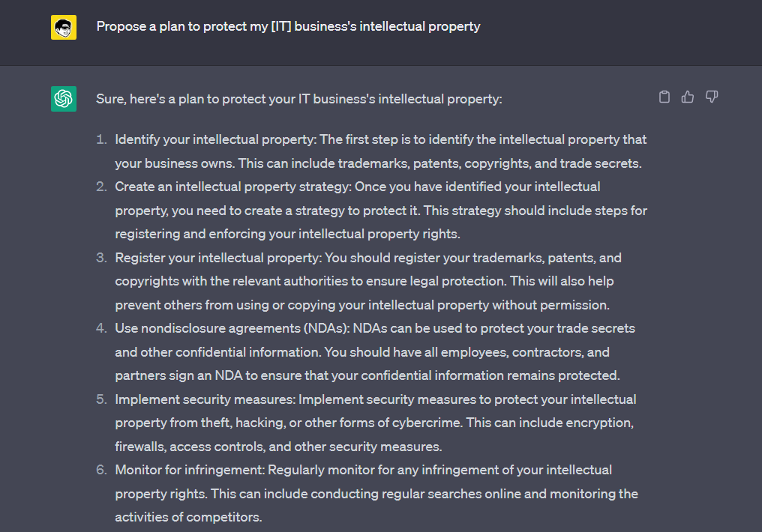The height and width of the screenshot is (532, 762).
Task: Click the intro line starting with 'Sure'
Action: 298,98
